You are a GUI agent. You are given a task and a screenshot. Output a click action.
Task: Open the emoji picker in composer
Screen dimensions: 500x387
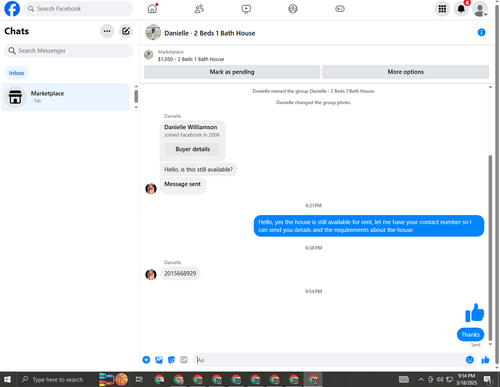tap(469, 360)
